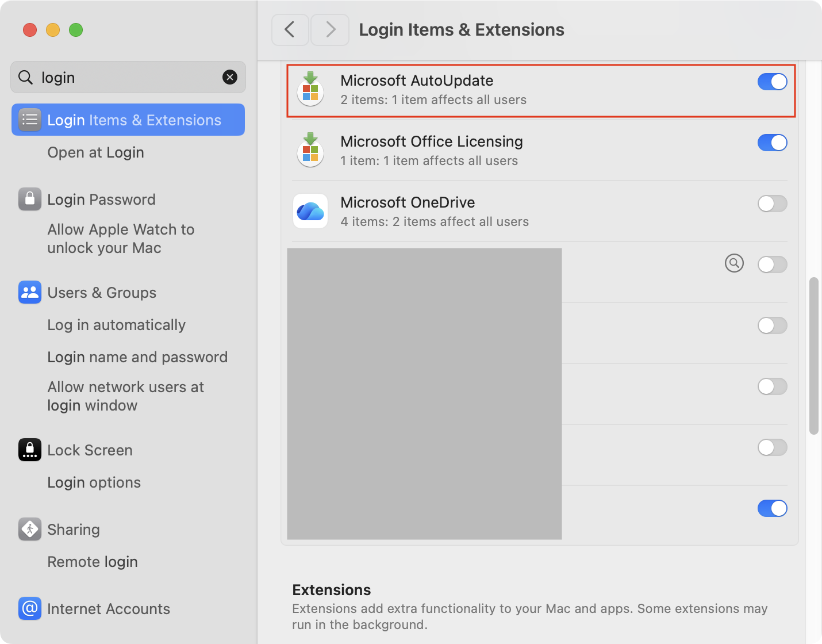
Task: Click the magnifier reveal icon beside toggle
Action: (x=734, y=263)
